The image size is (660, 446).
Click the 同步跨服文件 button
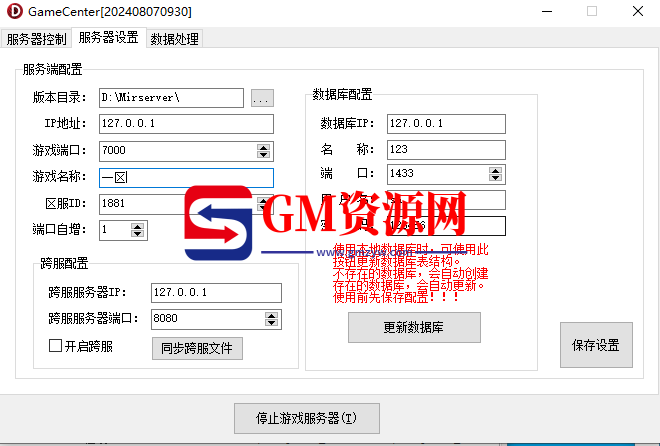(x=197, y=348)
